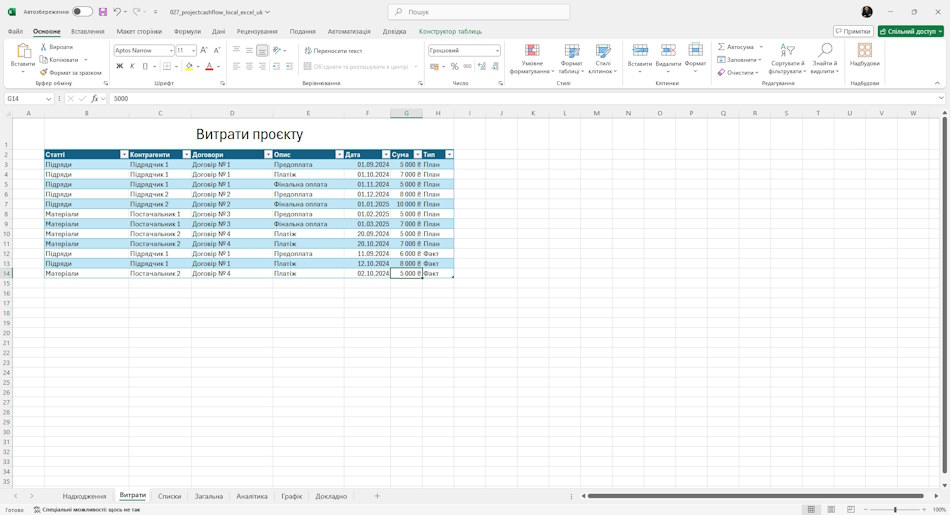Toggle center horizontal alignment button

(249, 67)
